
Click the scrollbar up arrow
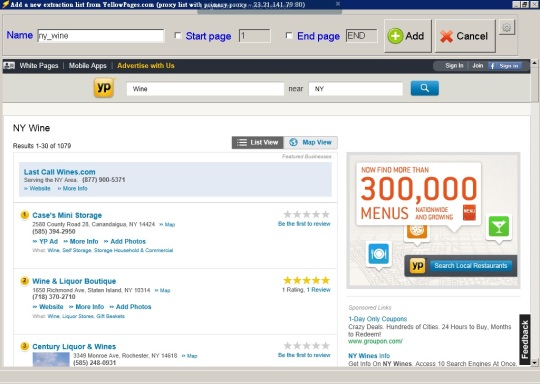[534, 63]
